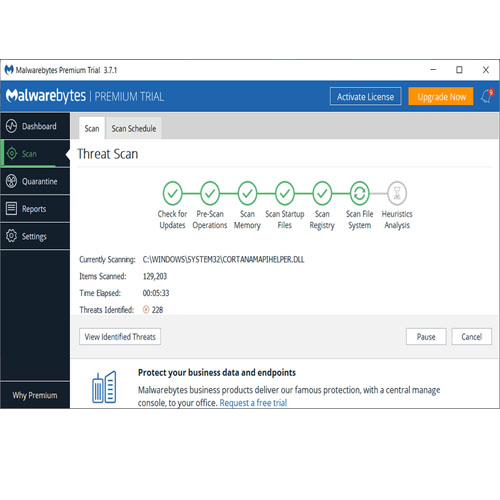Click the business buildings icon
500x500 pixels.
[x=104, y=387]
